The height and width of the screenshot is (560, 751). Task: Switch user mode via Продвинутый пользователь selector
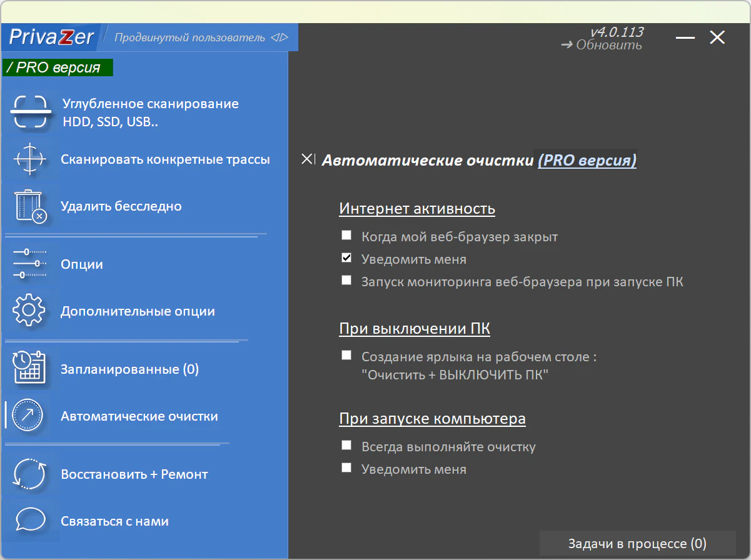click(201, 37)
